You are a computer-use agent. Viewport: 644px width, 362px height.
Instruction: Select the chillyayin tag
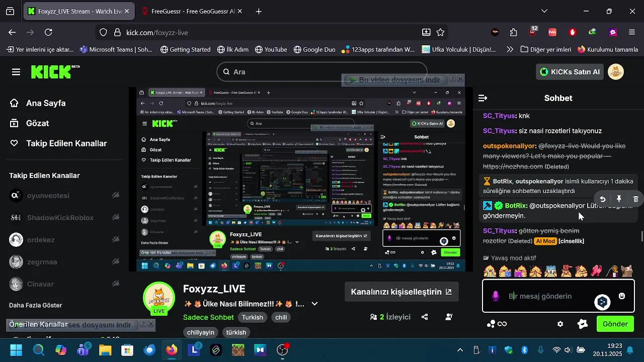(x=201, y=332)
